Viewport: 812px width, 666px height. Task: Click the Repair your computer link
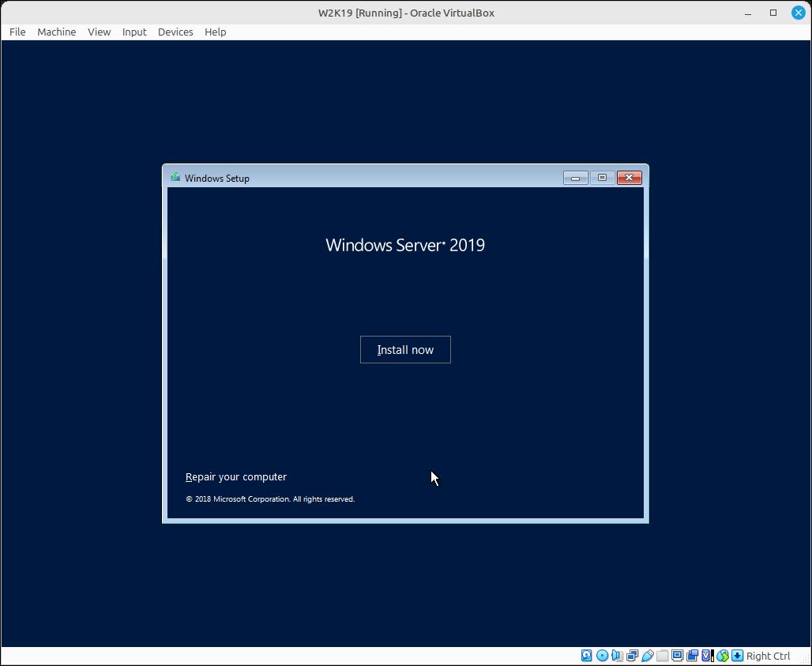[236, 476]
